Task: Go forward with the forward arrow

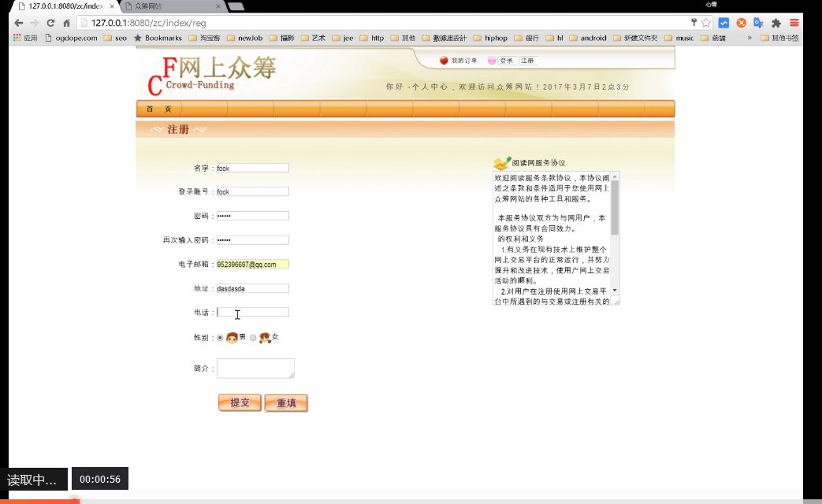Action: click(x=35, y=23)
